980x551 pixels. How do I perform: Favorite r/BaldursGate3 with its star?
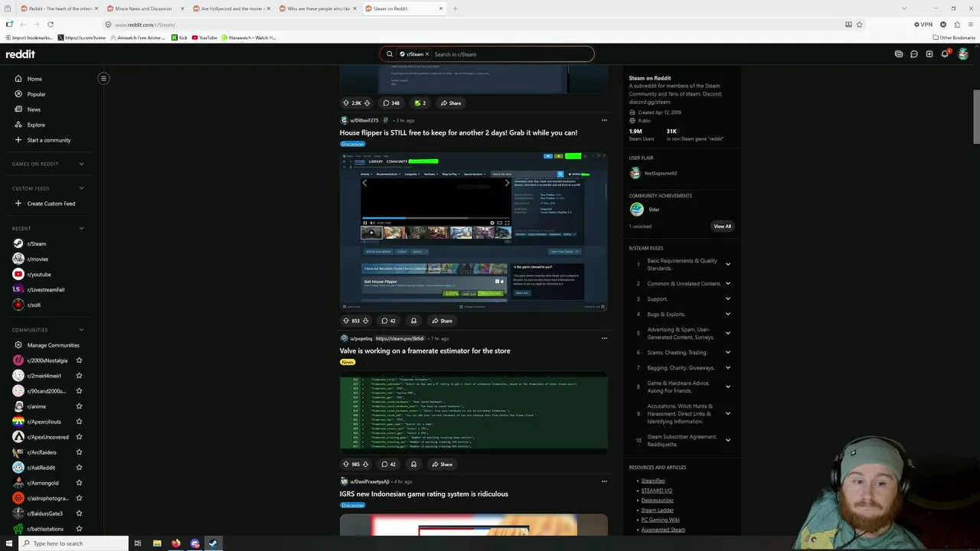click(x=79, y=514)
